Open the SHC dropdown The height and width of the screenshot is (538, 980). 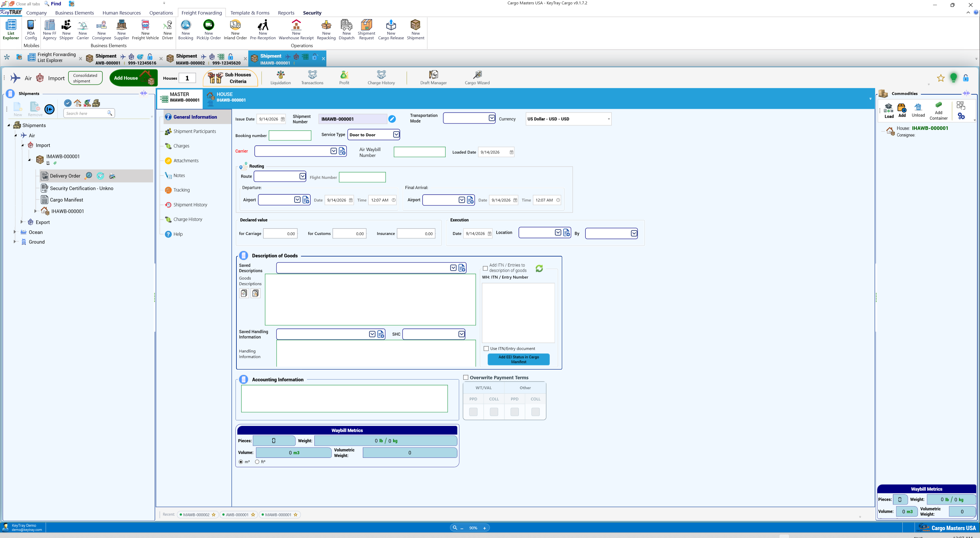(x=461, y=334)
